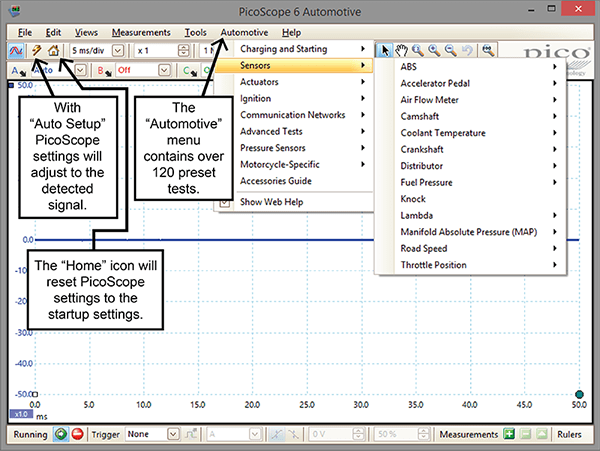Viewport: 600px width, 451px height.
Task: Click the delete measurement minus icon
Action: point(526,434)
